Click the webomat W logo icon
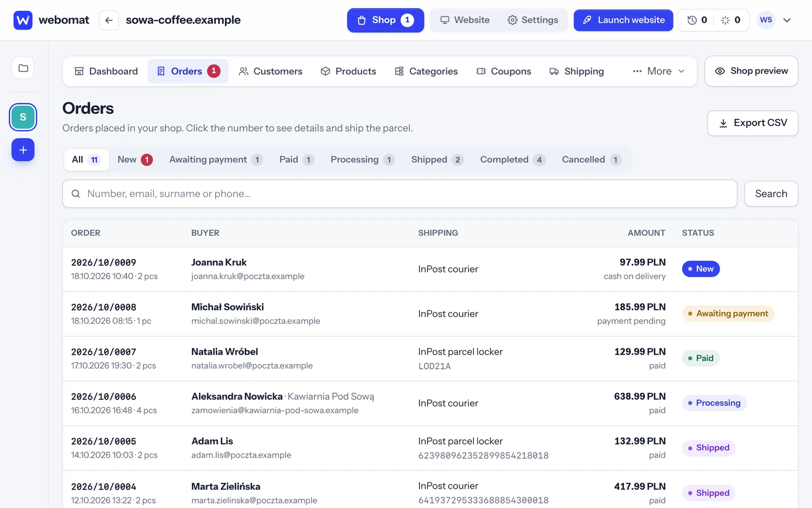This screenshot has width=812, height=508. pos(23,20)
